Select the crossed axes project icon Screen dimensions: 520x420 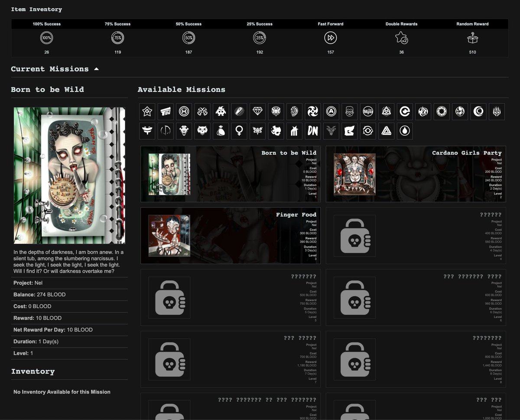202,112
